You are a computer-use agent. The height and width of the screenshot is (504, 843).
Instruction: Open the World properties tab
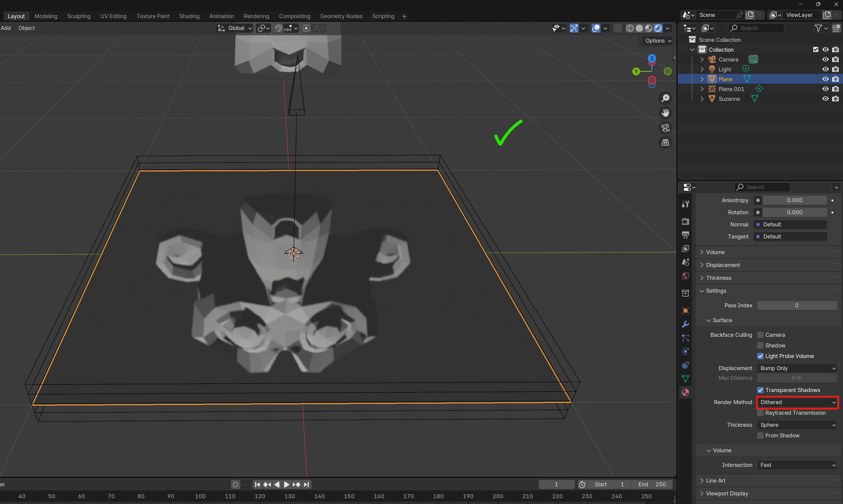(685, 276)
